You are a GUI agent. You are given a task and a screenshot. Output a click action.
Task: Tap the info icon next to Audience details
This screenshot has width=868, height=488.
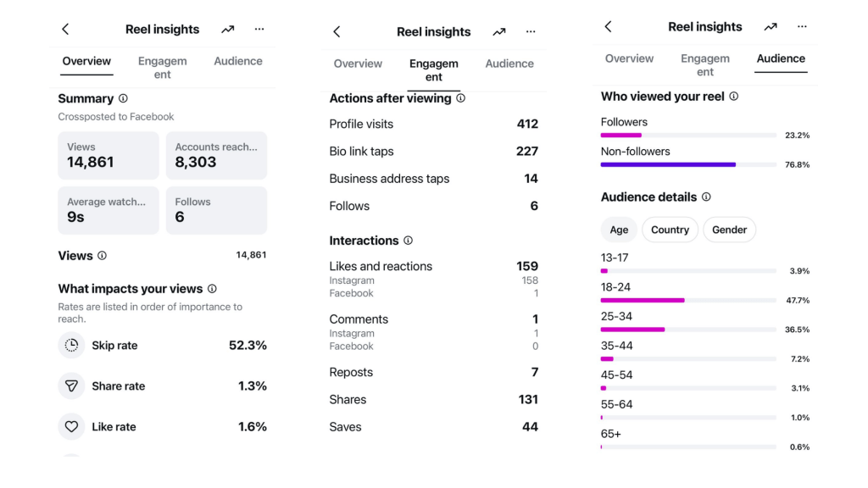(706, 197)
